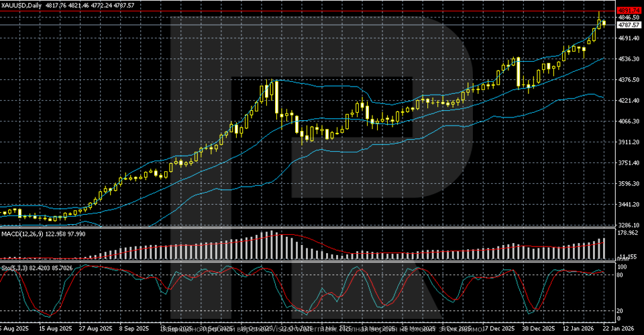Select the 8 Sep 2025 date label
644x335 pixels.
tap(135, 330)
